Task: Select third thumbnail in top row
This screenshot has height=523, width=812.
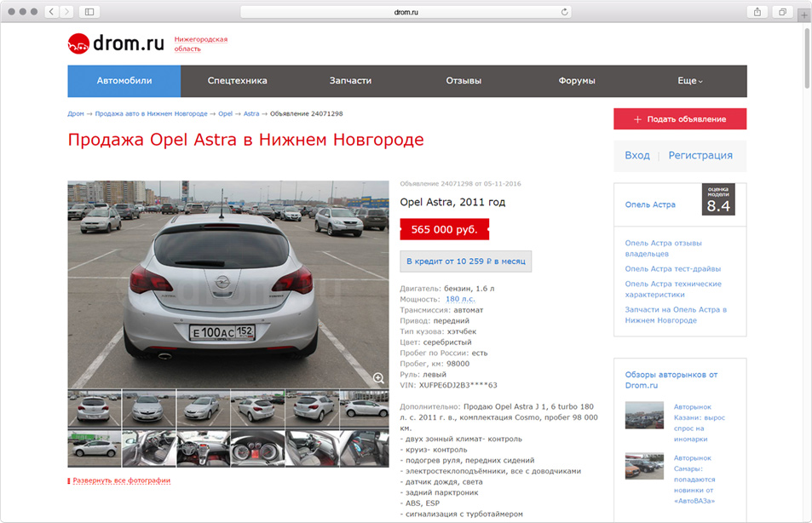Action: (x=203, y=409)
